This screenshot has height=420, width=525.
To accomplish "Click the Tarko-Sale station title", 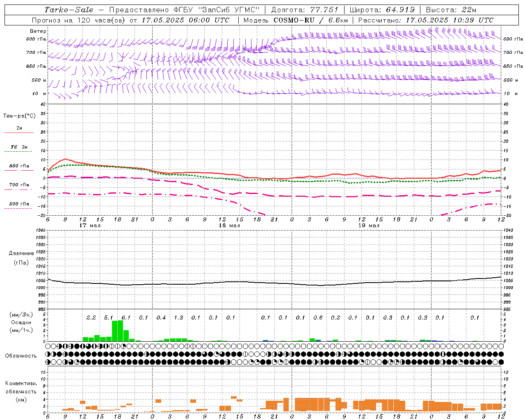I will click(69, 10).
